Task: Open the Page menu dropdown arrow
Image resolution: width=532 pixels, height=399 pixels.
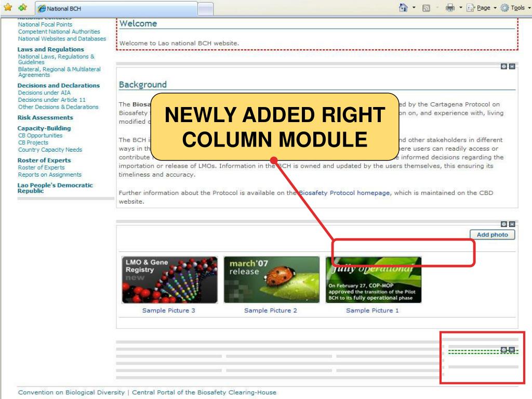Action: (x=495, y=7)
